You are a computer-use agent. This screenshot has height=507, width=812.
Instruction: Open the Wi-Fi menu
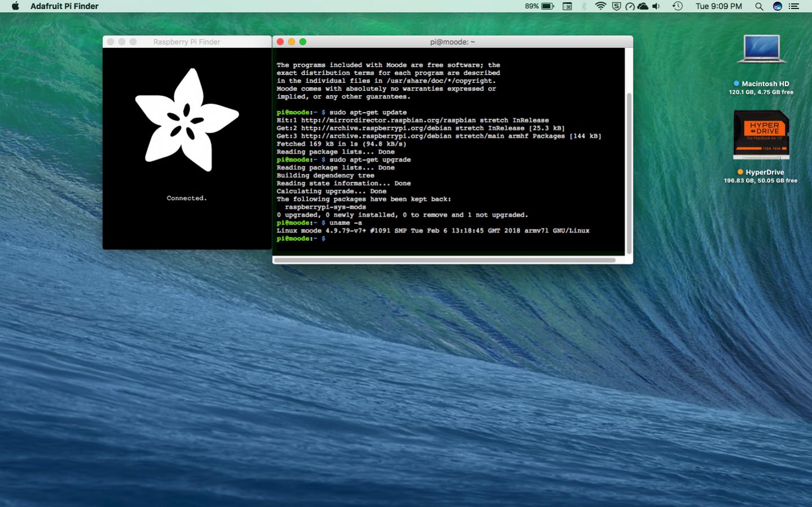601,6
